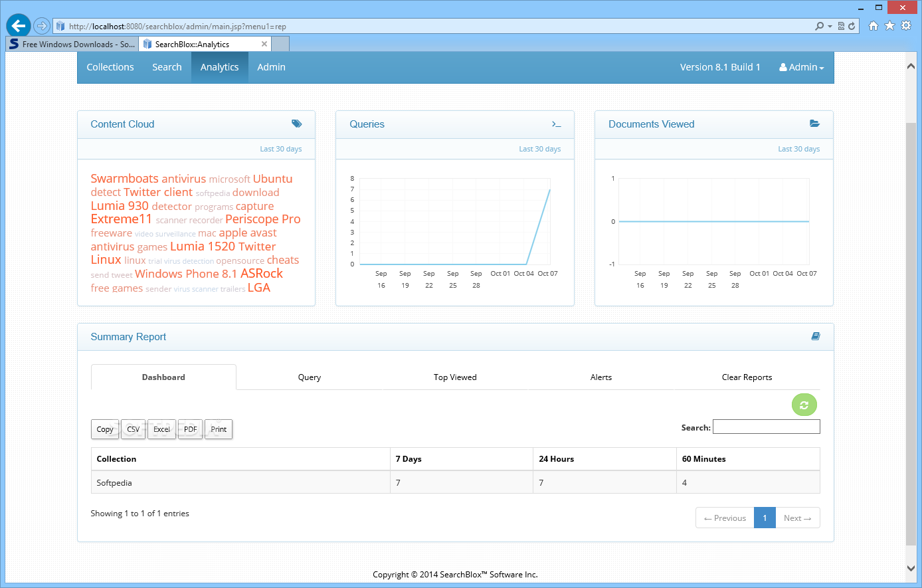Click the address bar refresh icon
Viewport: 922px width, 588px height.
(852, 26)
